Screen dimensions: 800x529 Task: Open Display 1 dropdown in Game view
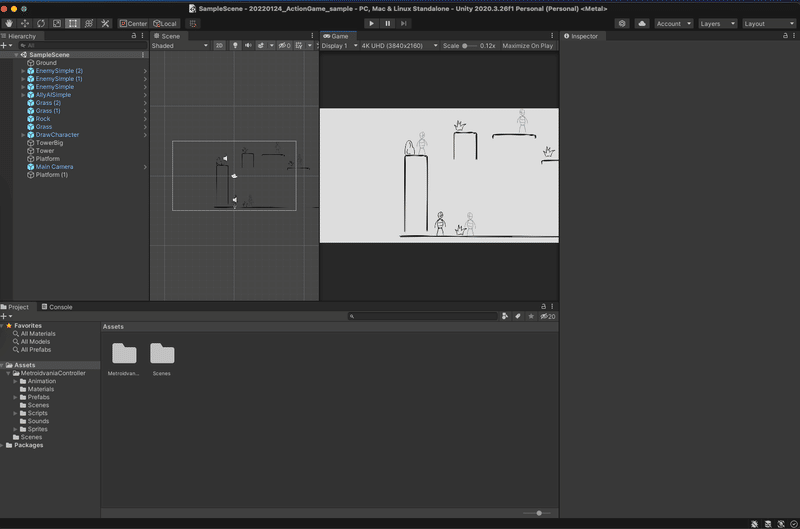[339, 45]
